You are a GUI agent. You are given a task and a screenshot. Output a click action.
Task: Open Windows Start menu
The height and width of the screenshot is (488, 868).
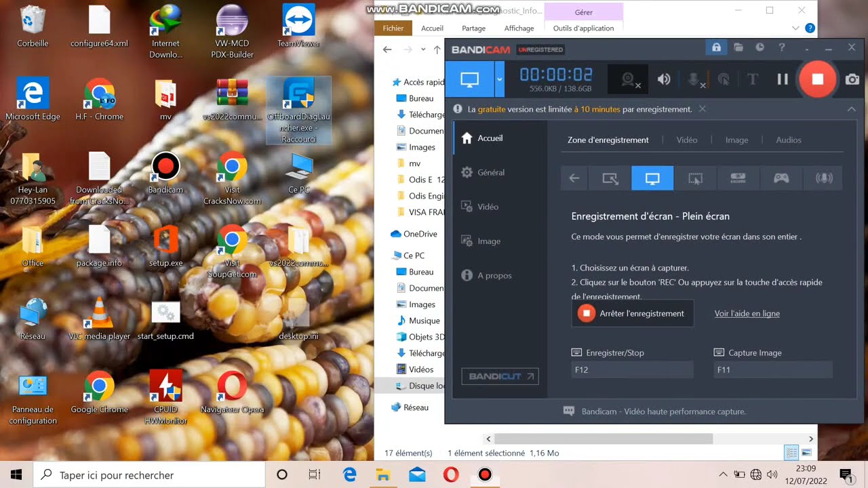coord(16,474)
